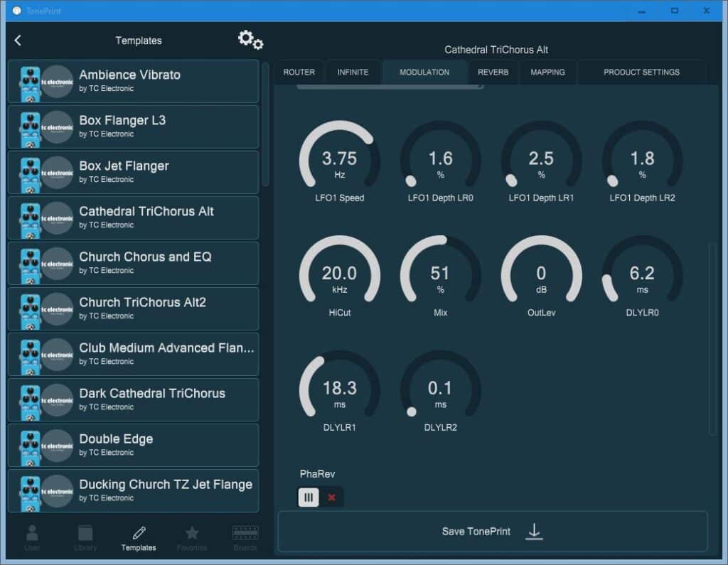Viewport: 728px width, 565px height.
Task: Click the template list scrollbar
Action: coord(265,124)
